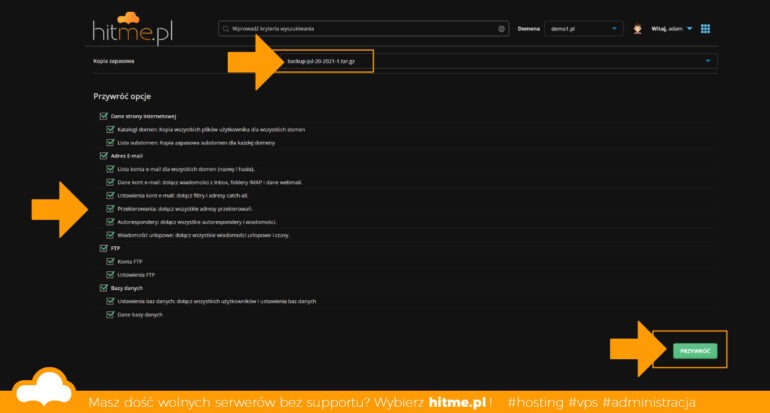Click the 'Kopia zapasowa' label text
Screen dimensions: 770x413
113,61
